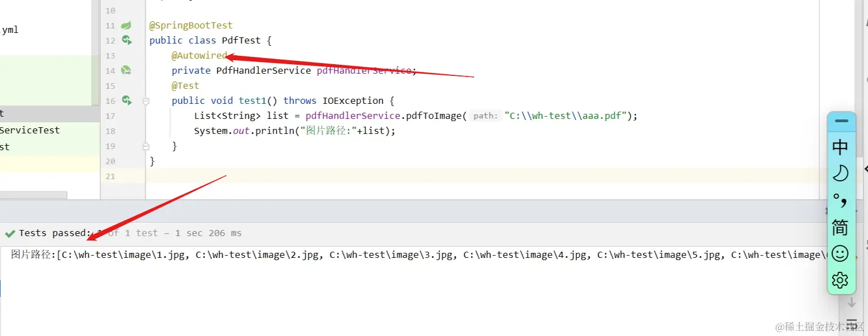Click the PdfTest class name
Image resolution: width=868 pixels, height=336 pixels.
coord(241,40)
